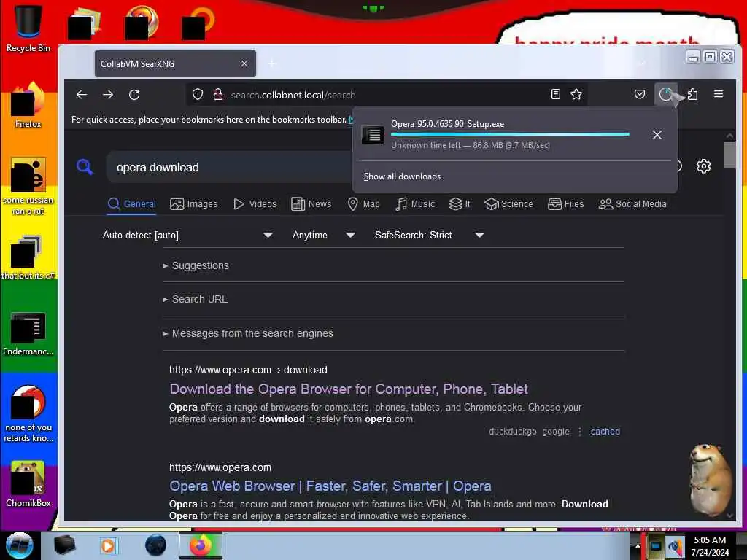Click the browser forward arrow
Screen dimensions: 747x560
(x=108, y=95)
